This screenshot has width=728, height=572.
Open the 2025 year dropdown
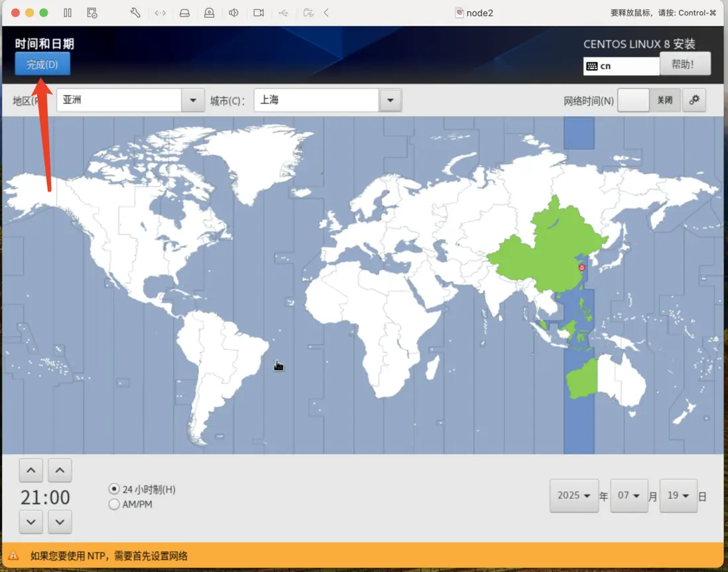tap(574, 496)
